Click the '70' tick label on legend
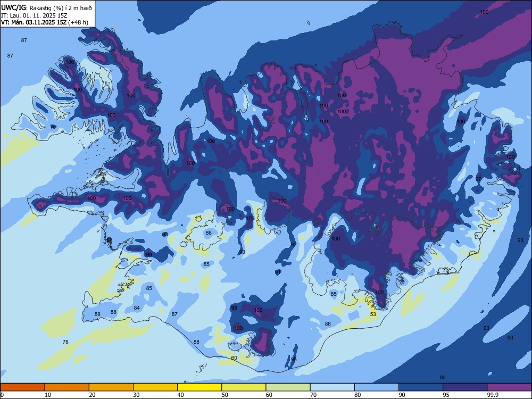The width and height of the screenshot is (532, 399). [x=313, y=395]
